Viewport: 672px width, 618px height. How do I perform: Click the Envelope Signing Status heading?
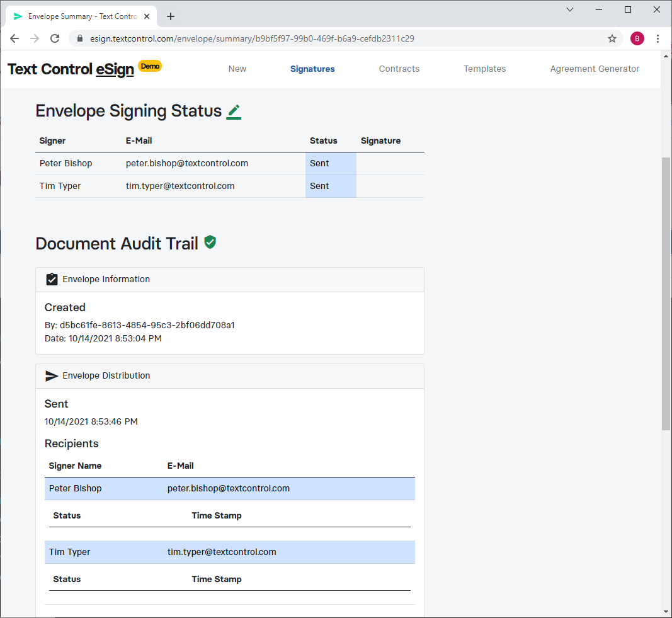click(128, 111)
